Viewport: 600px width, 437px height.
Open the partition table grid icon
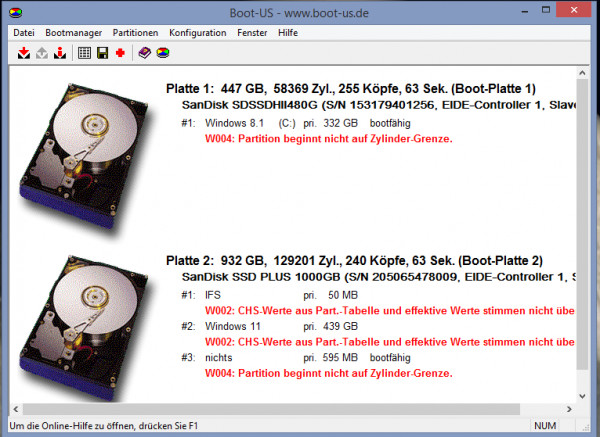tap(84, 53)
